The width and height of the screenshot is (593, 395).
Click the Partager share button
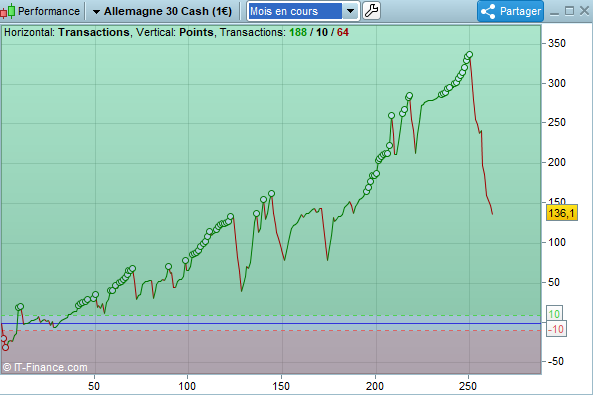pyautogui.click(x=510, y=11)
